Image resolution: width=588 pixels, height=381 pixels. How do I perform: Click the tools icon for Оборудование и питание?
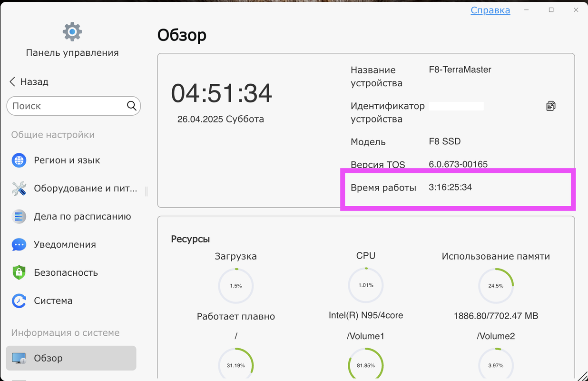(19, 189)
